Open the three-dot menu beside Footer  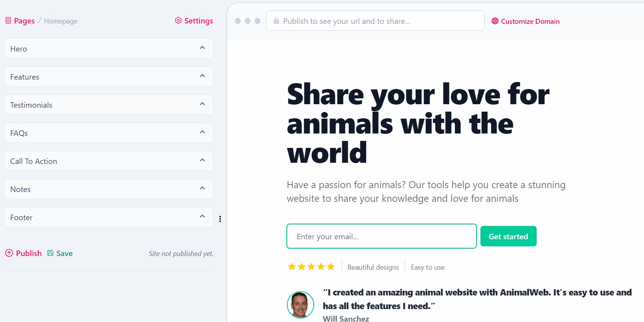(220, 219)
